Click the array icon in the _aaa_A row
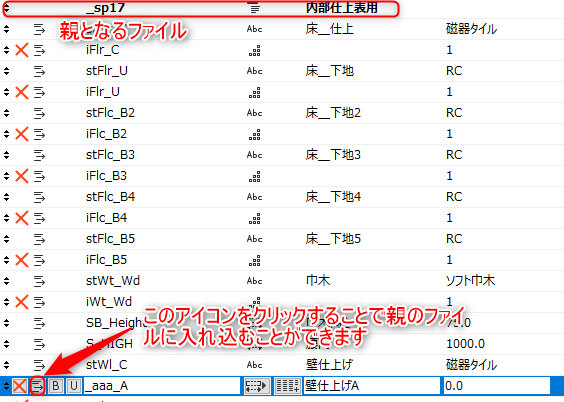Screen dimensions: 564x402 (287, 386)
